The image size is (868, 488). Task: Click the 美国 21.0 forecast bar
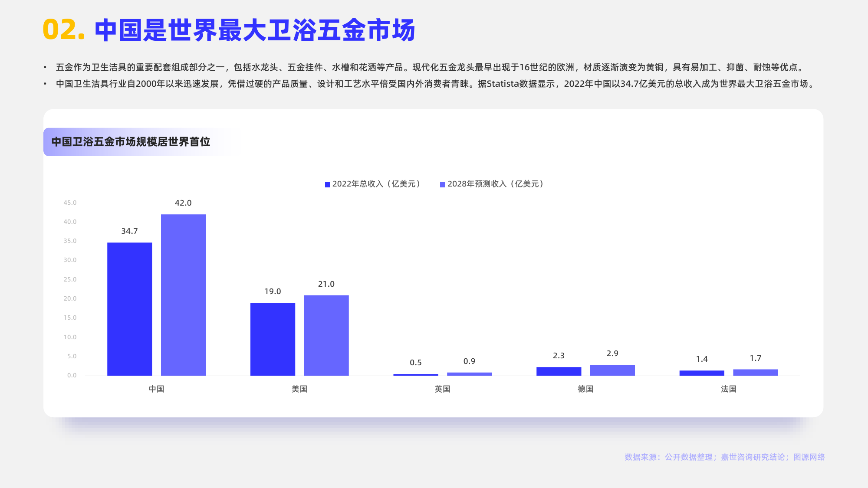(x=326, y=335)
